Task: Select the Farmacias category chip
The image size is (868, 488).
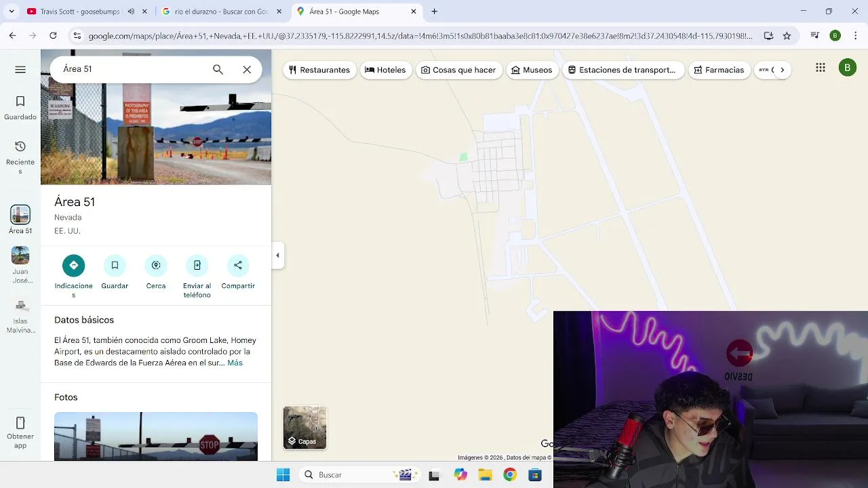Action: click(719, 70)
